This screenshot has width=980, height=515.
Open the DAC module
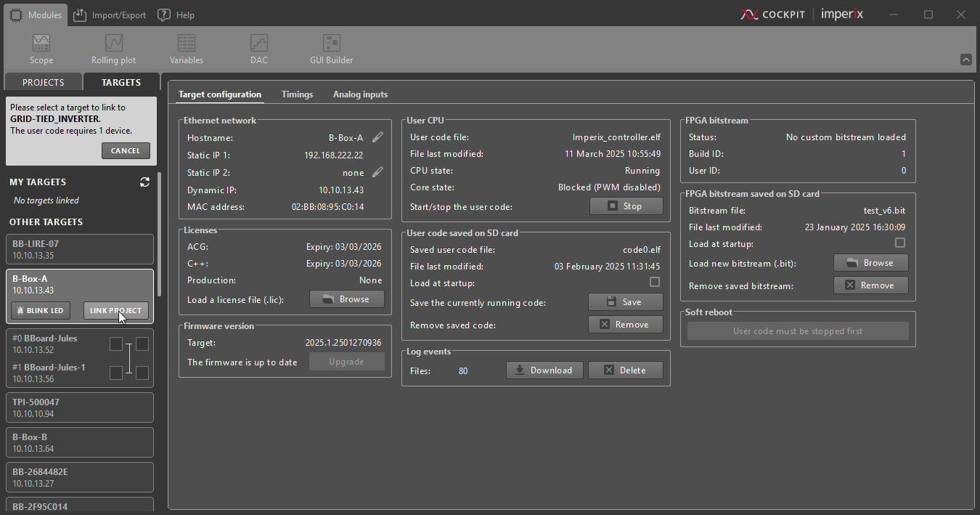[259, 49]
